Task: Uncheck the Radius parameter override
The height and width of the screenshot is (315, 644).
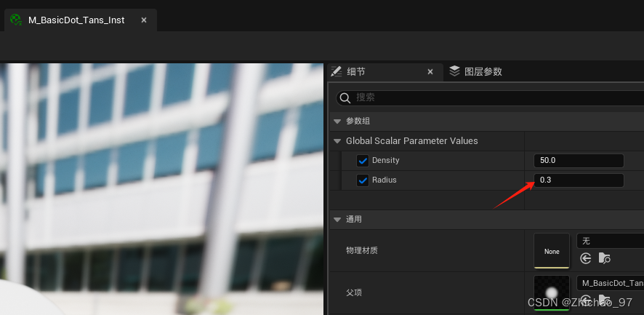Action: (x=362, y=180)
